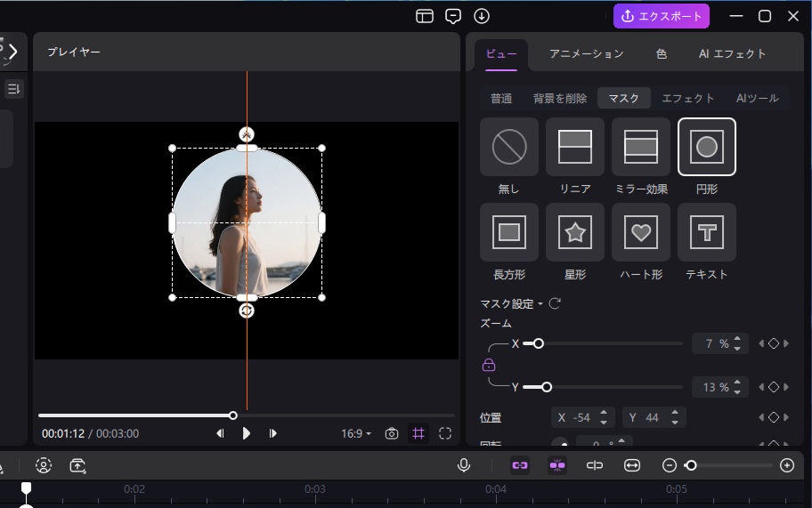Toggle the zoom aspect ratio lock
This screenshot has width=812, height=508.
pos(488,365)
